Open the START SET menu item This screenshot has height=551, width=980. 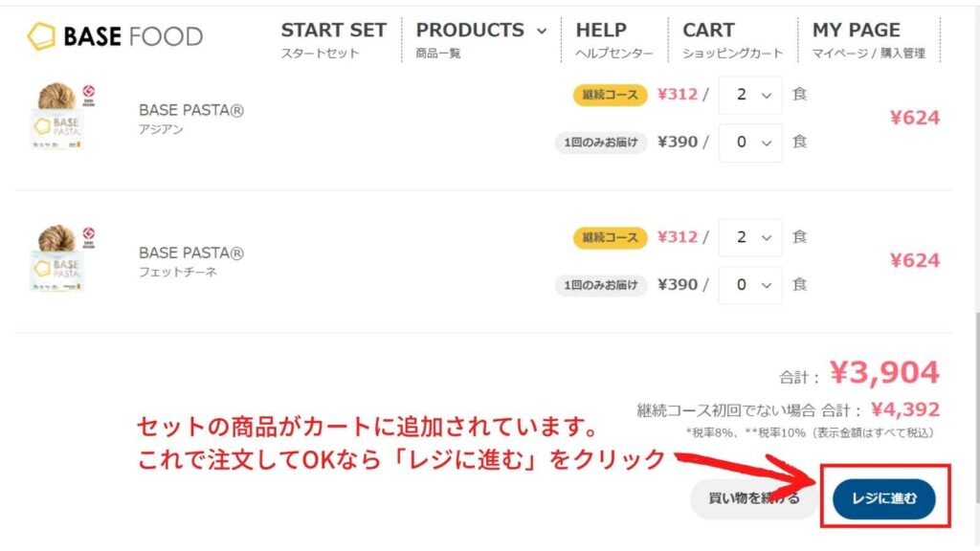pyautogui.click(x=333, y=39)
